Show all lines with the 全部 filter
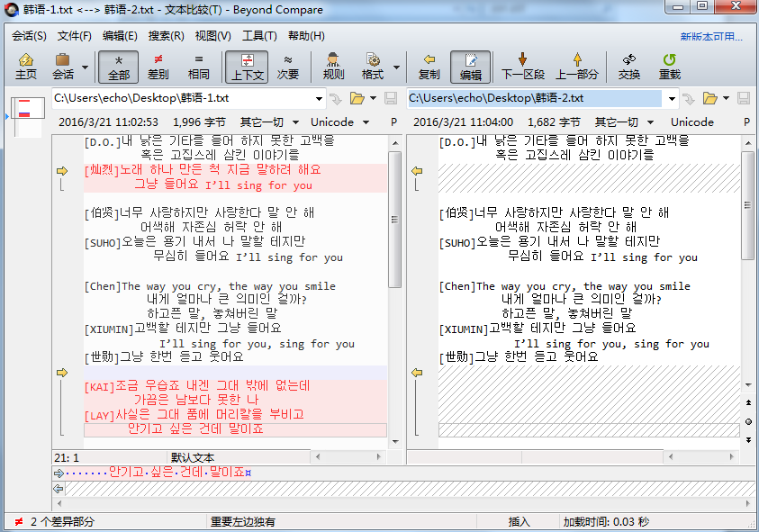The width and height of the screenshot is (759, 532). [x=118, y=67]
